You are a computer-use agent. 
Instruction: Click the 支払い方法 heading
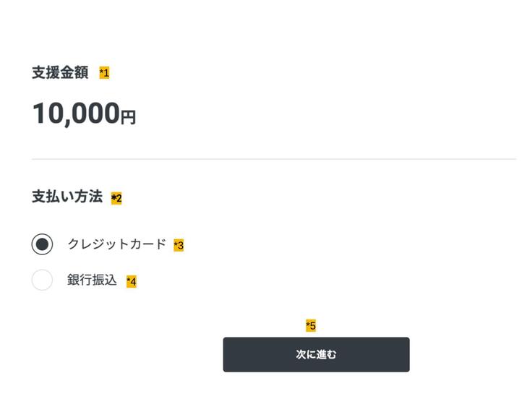coord(67,197)
